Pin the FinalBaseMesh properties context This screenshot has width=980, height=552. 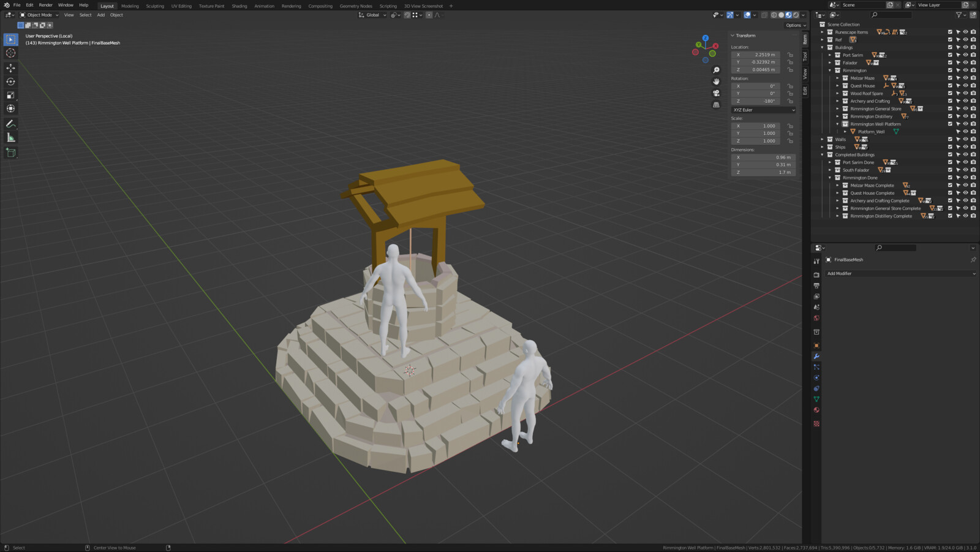973,260
